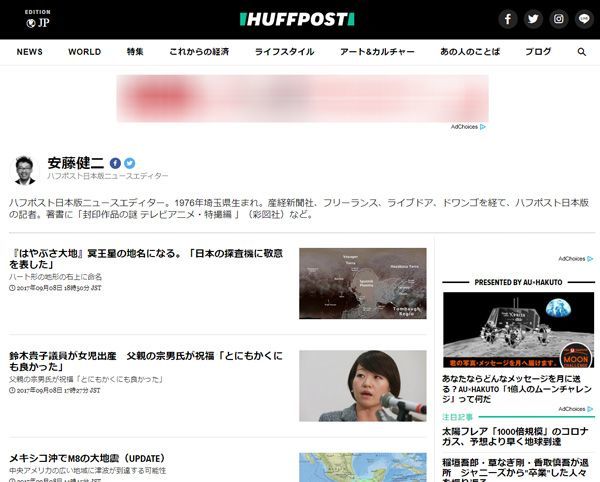
Task: Open the woman at microphone article thumbnail
Action: [363, 386]
